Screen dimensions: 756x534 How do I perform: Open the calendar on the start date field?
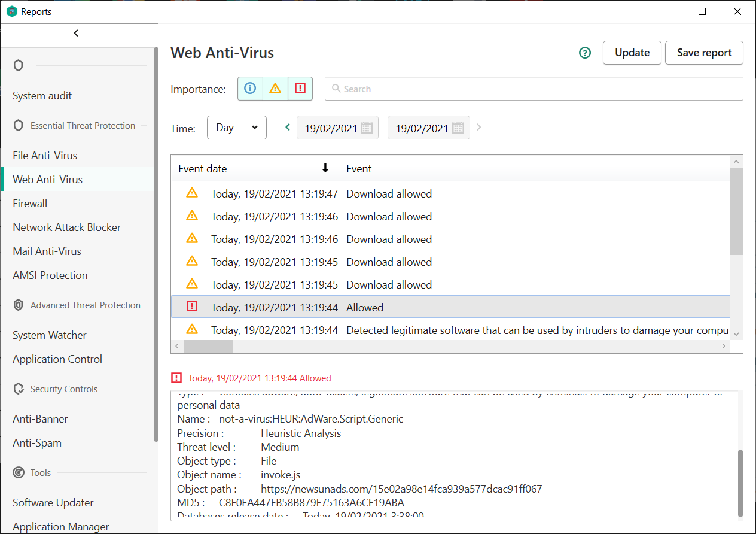click(367, 128)
